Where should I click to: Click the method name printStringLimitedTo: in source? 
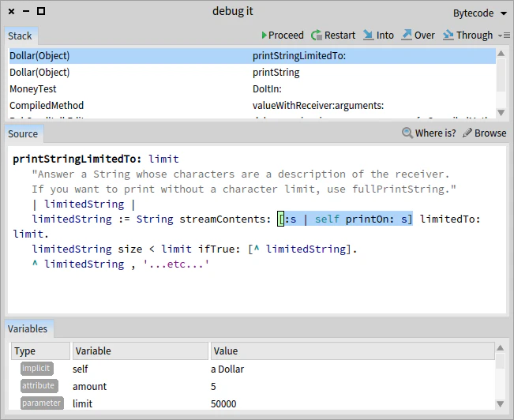tap(77, 159)
